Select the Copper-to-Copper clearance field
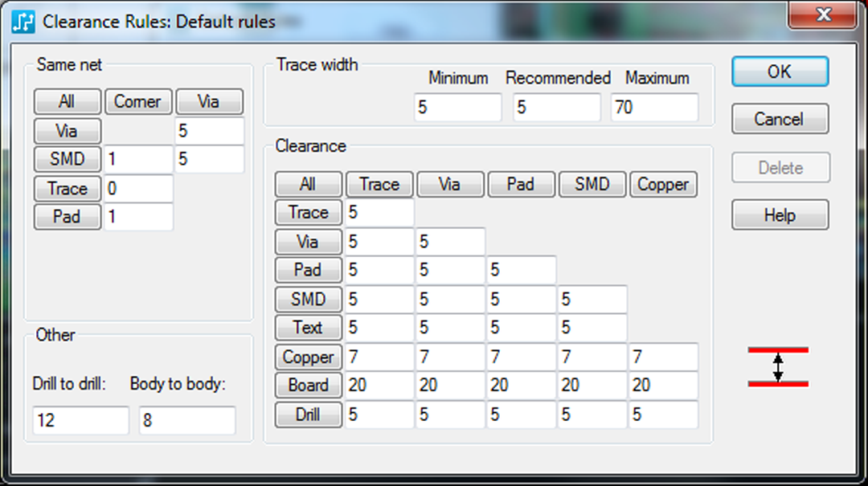868x486 pixels. pyautogui.click(x=663, y=357)
